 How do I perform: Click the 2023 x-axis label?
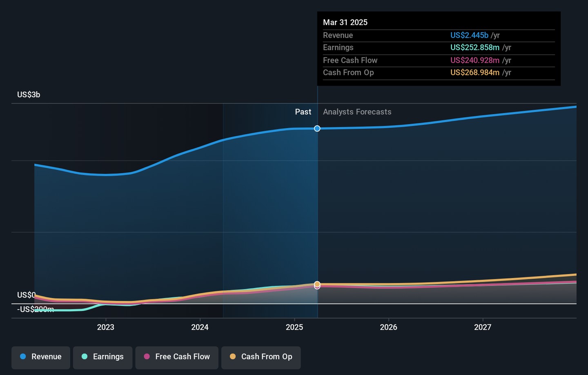[x=106, y=327]
